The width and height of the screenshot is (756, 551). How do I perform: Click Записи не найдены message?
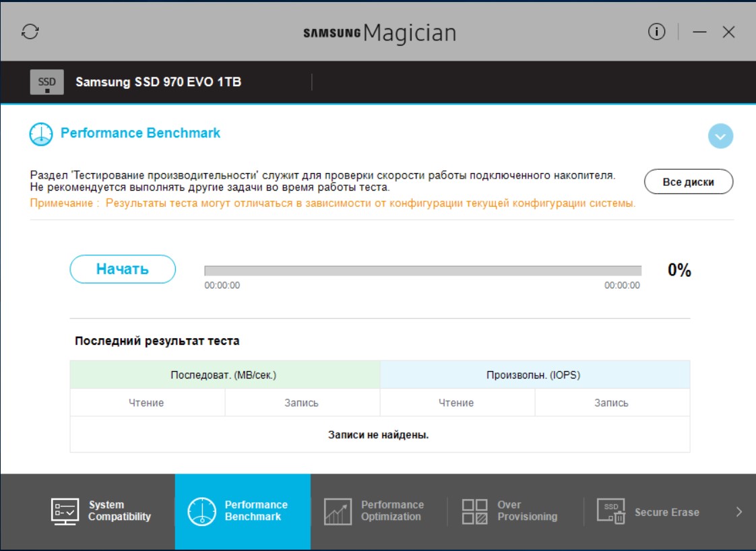coord(379,435)
